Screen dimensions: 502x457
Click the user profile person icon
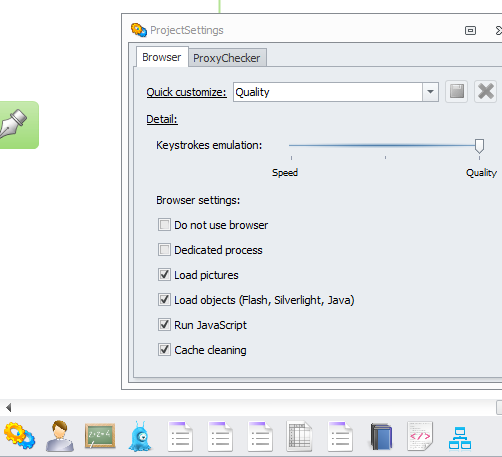pos(60,436)
